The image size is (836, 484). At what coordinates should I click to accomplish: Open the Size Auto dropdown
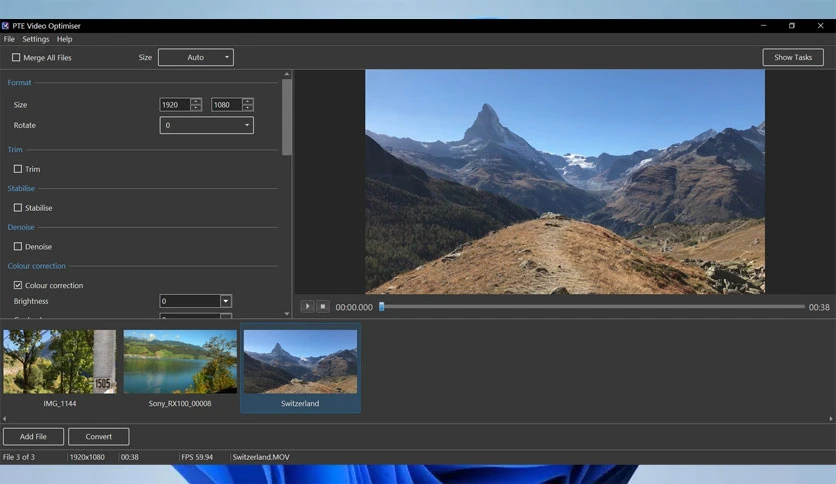pos(196,57)
